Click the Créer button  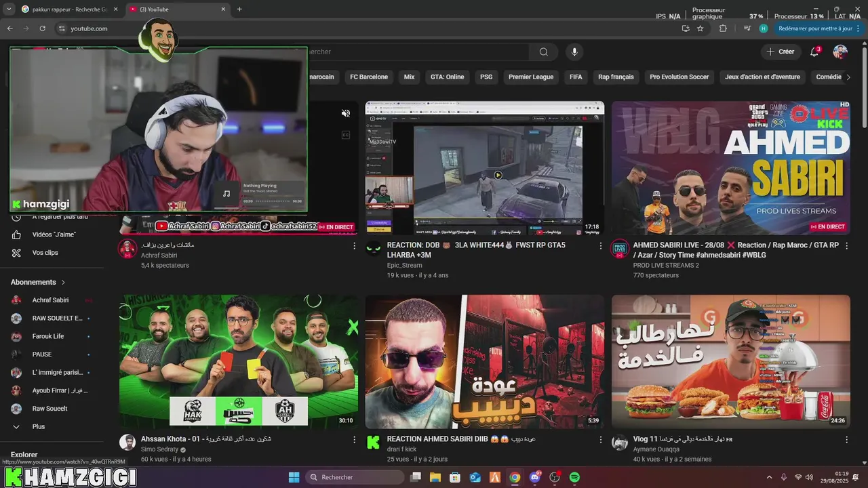coord(781,52)
